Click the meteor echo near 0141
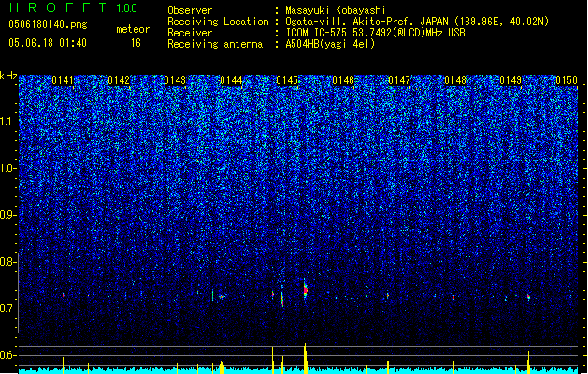 click(x=64, y=295)
